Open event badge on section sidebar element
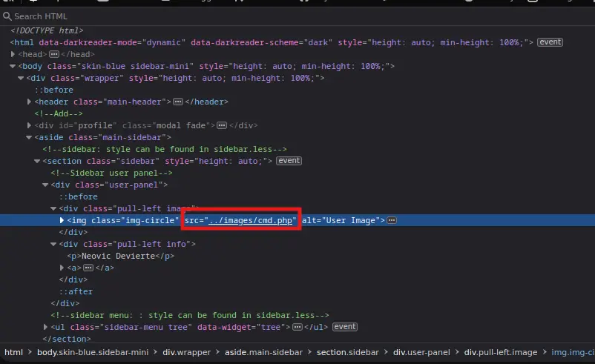Viewport: 595px width, 364px height. pos(289,161)
